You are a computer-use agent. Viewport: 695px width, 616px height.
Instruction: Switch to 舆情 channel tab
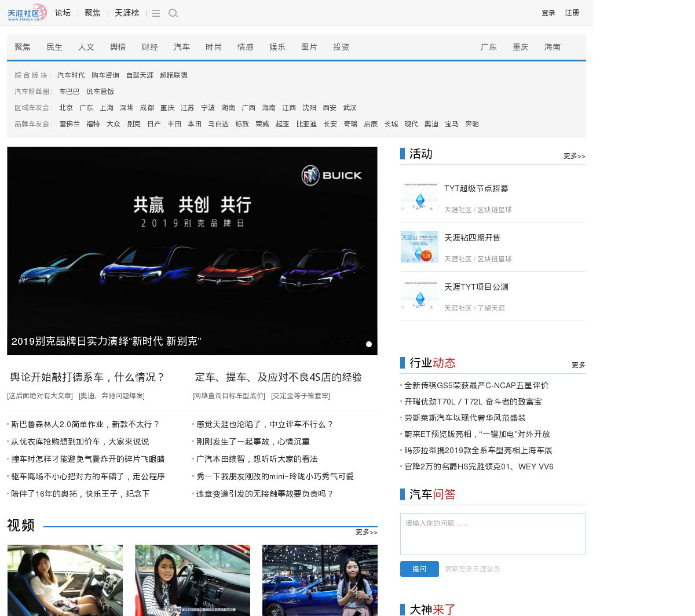118,47
